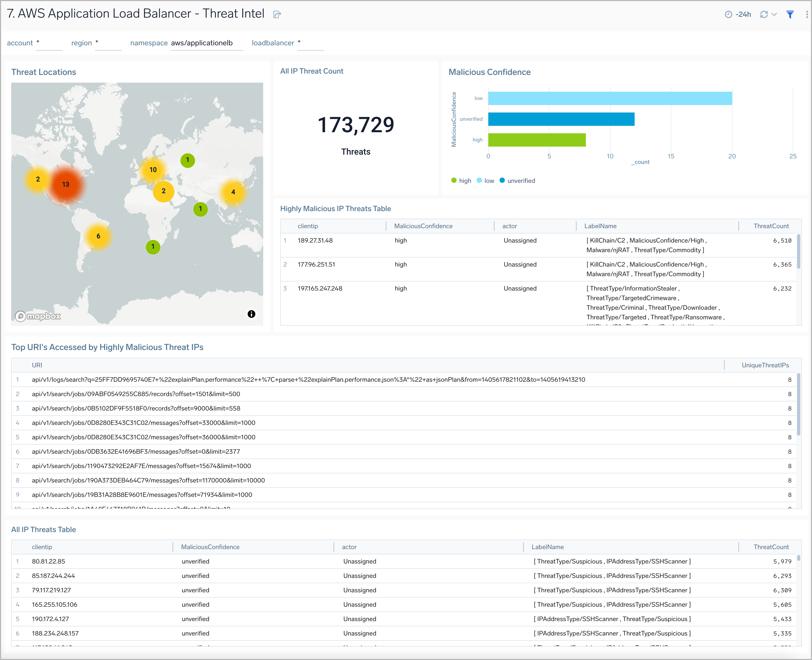Image resolution: width=812 pixels, height=660 pixels.
Task: Select the red cluster marker 13
Action: pyautogui.click(x=66, y=184)
